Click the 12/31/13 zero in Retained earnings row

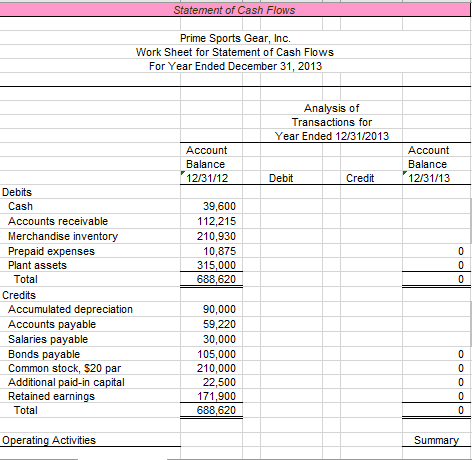[x=436, y=396]
